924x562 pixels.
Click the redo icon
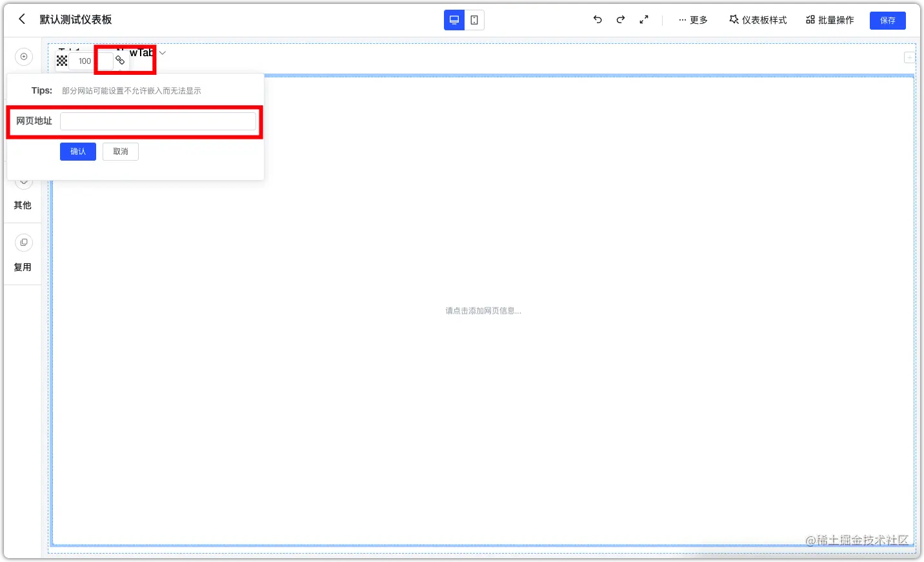(620, 20)
